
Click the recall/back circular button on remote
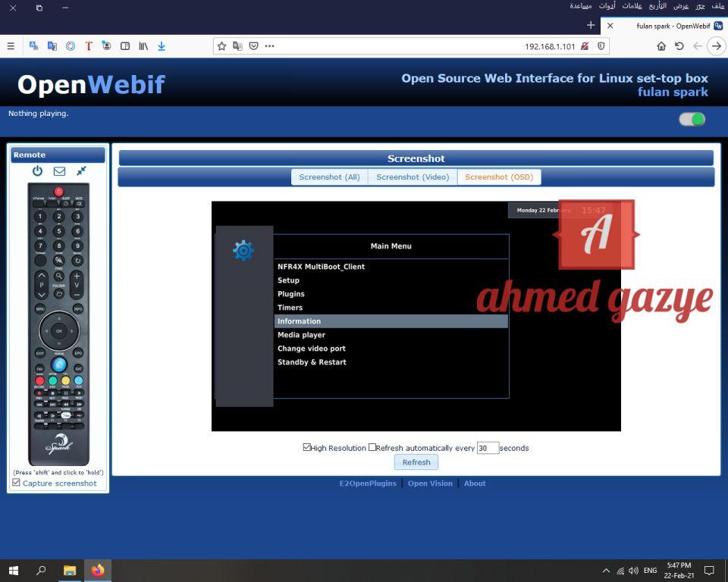(x=77, y=261)
